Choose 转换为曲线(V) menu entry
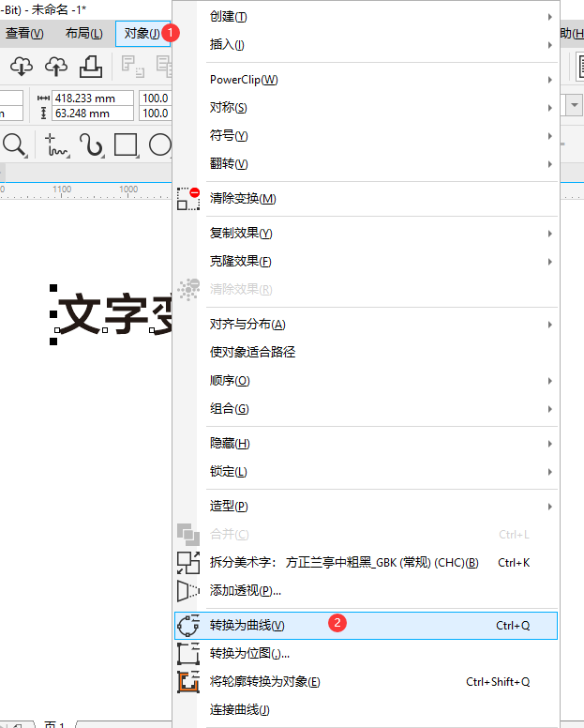Image resolution: width=584 pixels, height=728 pixels. click(x=366, y=626)
